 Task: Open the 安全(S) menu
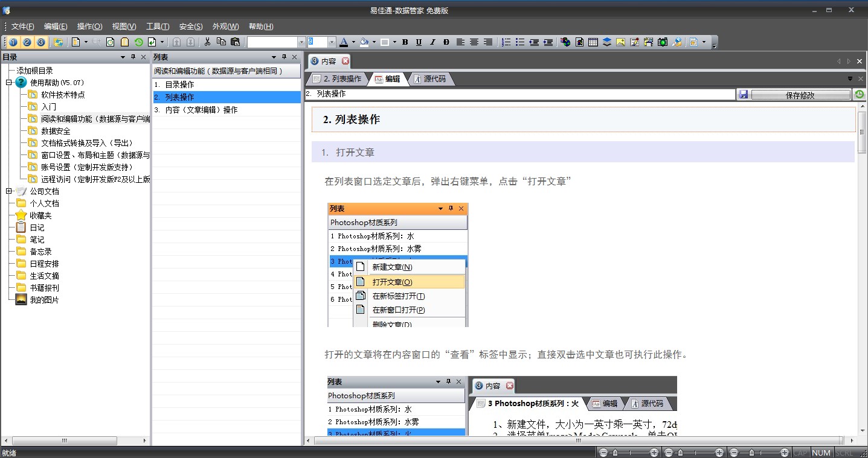pyautogui.click(x=191, y=27)
